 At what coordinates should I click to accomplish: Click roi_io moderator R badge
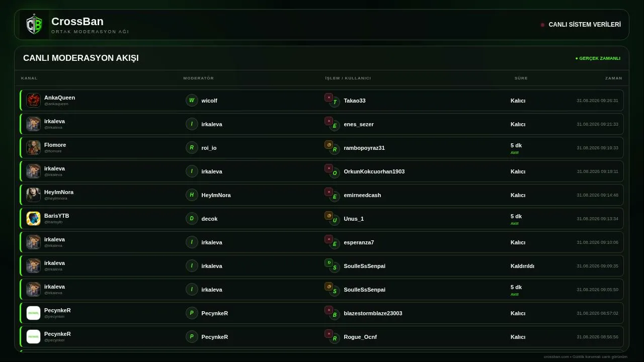click(192, 147)
